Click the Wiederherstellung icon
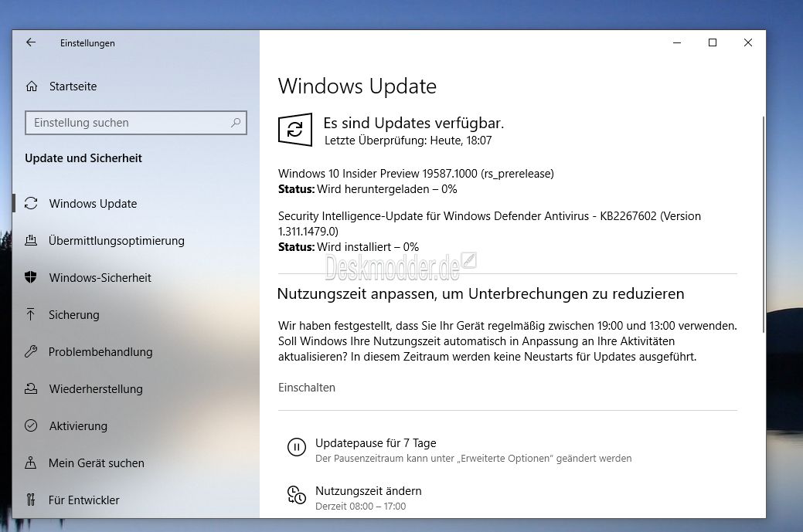Image resolution: width=803 pixels, height=532 pixels. point(31,389)
